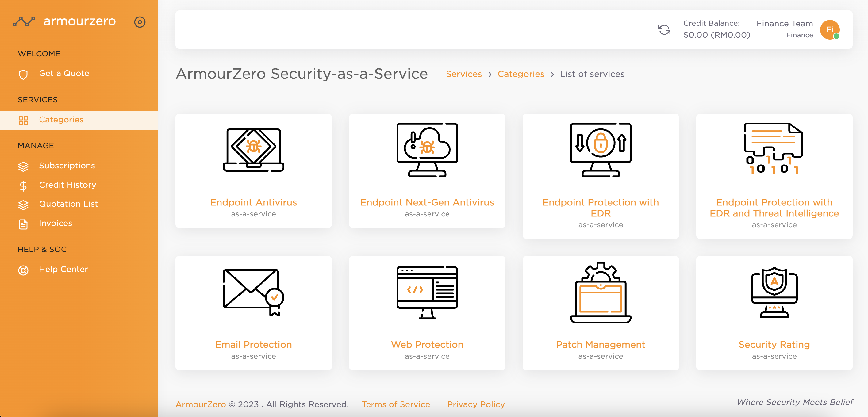This screenshot has width=868, height=417.
Task: Click the Credit History dollar icon
Action: coord(23,186)
